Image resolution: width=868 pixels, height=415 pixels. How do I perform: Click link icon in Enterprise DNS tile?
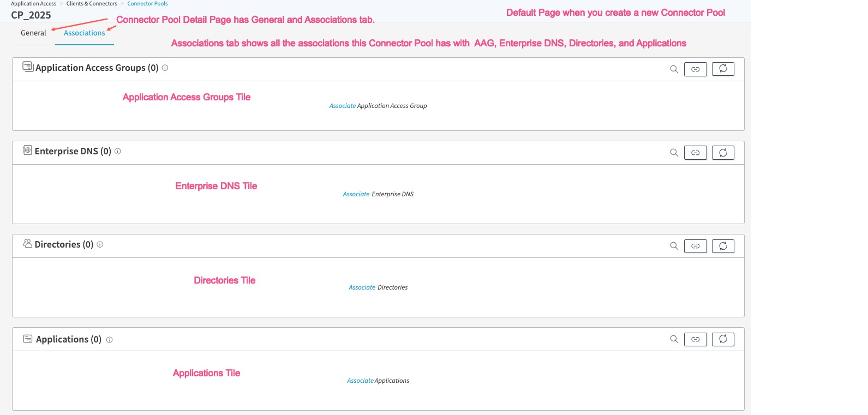[x=695, y=153]
